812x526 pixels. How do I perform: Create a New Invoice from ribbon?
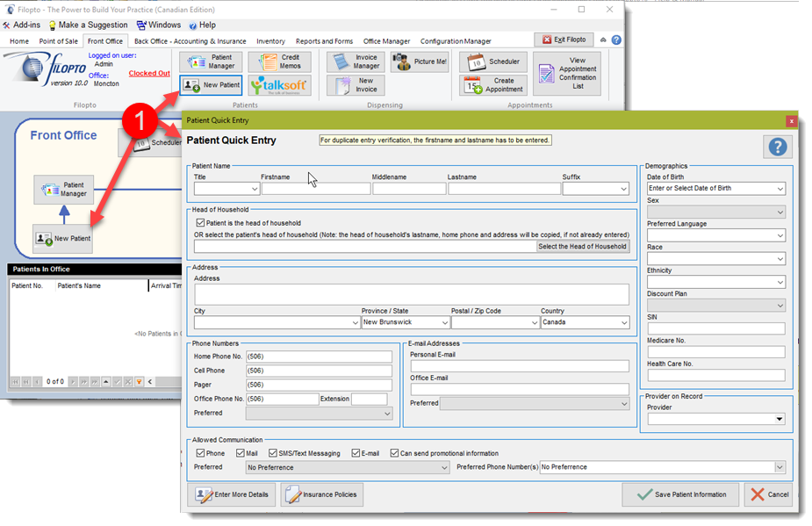[x=356, y=85]
